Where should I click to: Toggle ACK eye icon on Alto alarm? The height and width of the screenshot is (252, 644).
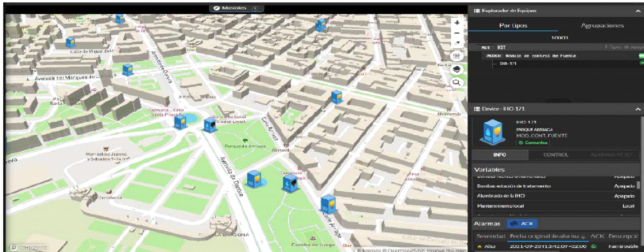click(594, 247)
